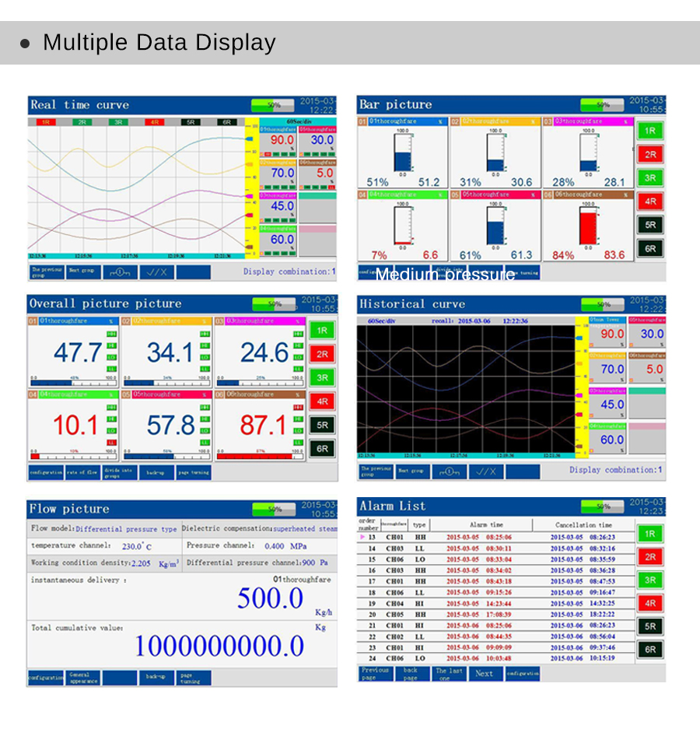Select the pink arrow marker on alarm row 13
Viewport: 700px width, 750px height.
[362, 537]
